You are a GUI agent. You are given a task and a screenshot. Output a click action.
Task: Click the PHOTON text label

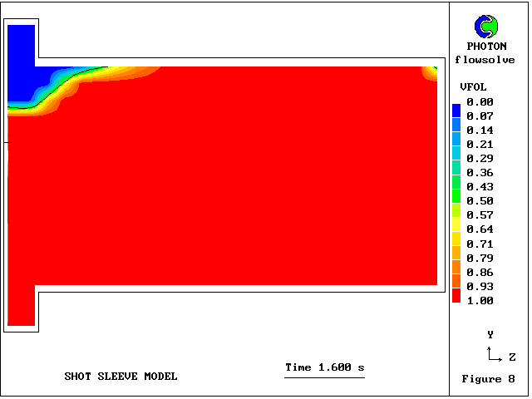pos(485,47)
